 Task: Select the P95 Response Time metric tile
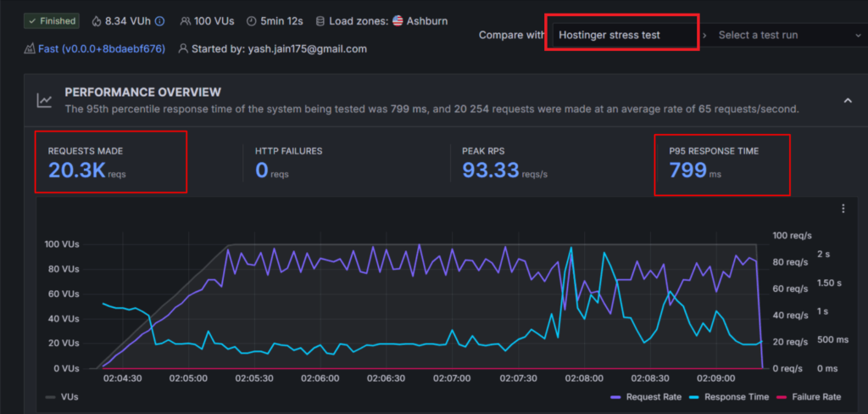point(721,164)
